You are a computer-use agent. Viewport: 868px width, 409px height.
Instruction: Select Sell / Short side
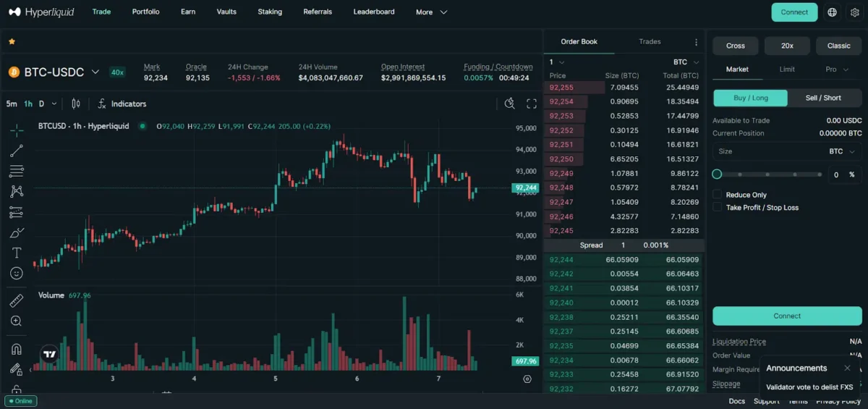click(x=824, y=98)
